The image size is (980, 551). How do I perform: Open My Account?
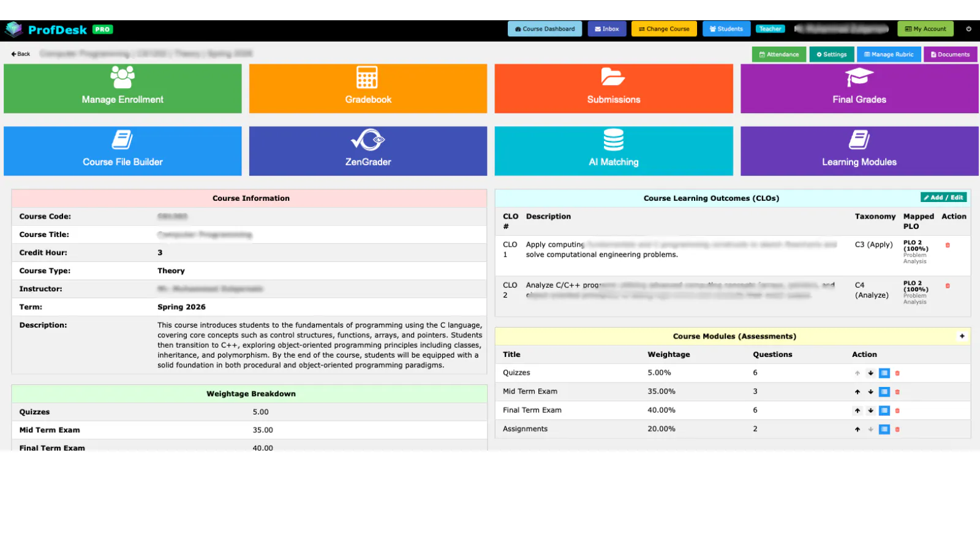click(x=925, y=29)
